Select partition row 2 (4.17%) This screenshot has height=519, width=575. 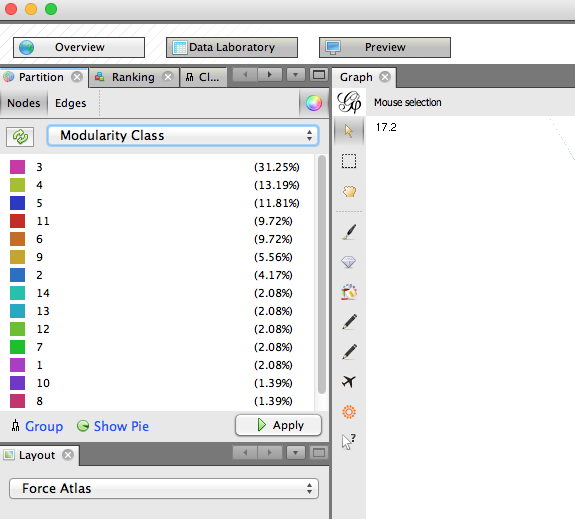157,275
